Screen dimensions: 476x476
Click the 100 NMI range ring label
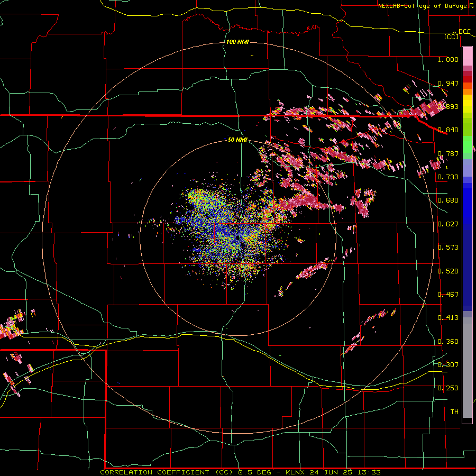point(237,42)
